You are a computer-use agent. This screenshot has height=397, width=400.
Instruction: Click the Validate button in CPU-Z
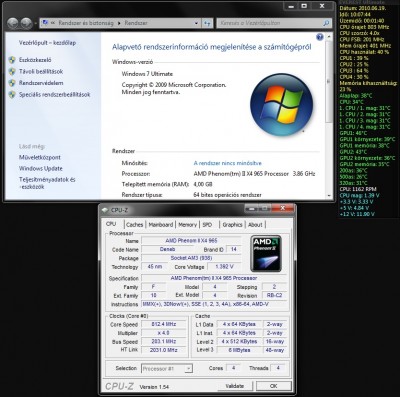[235, 386]
